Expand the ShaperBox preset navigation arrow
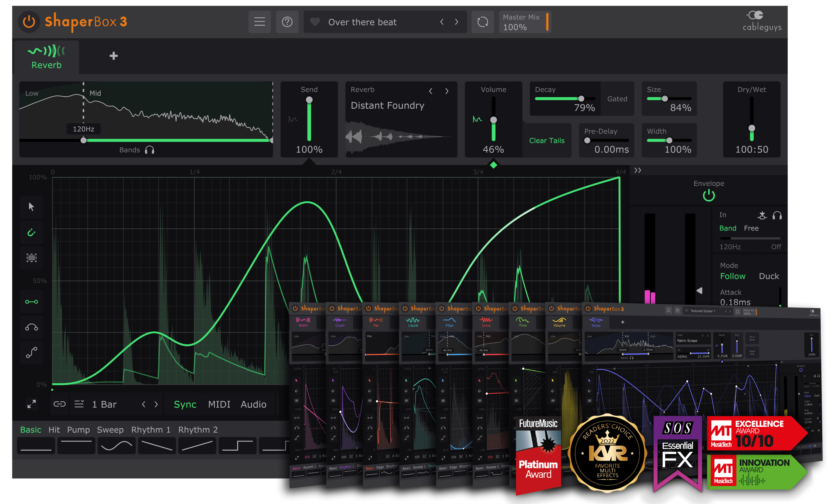The image size is (834, 504). [456, 22]
